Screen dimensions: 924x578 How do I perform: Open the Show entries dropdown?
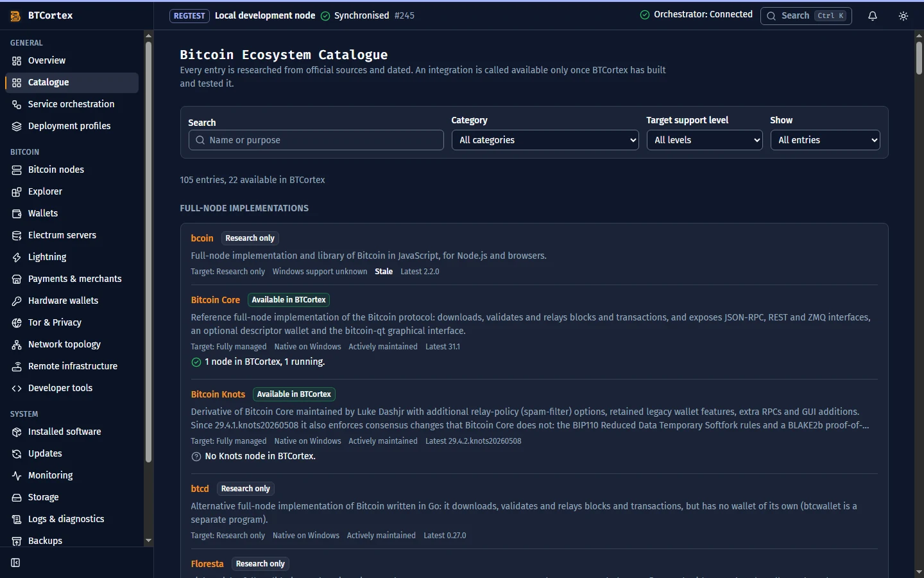[x=825, y=140]
